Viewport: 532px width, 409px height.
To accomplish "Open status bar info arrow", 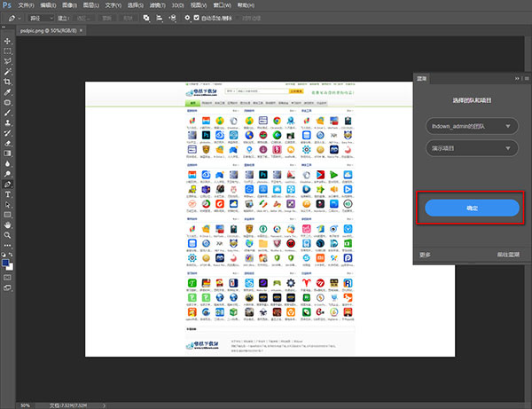I will [104, 405].
